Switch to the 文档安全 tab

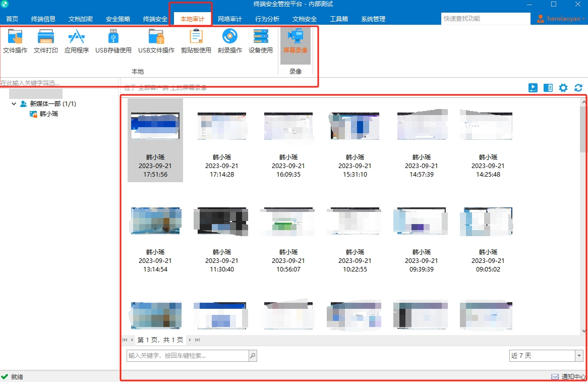305,19
